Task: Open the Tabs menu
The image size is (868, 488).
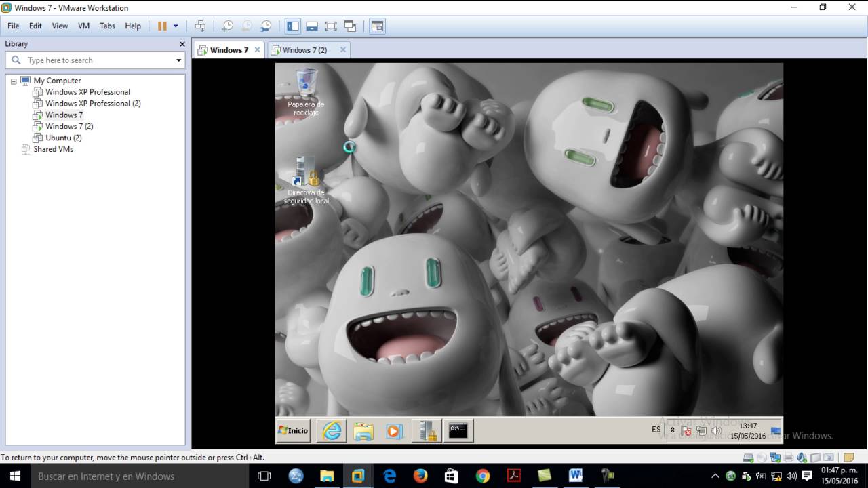Action: (x=107, y=26)
